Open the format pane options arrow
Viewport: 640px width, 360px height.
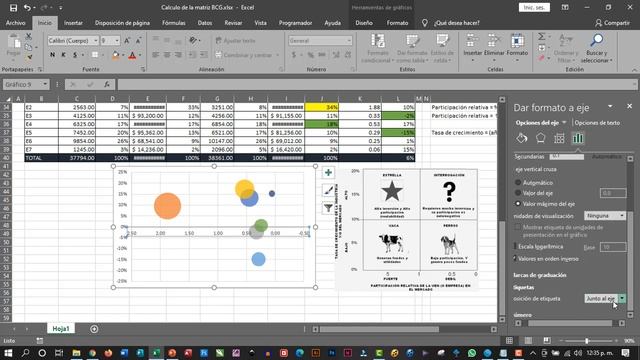(x=610, y=107)
